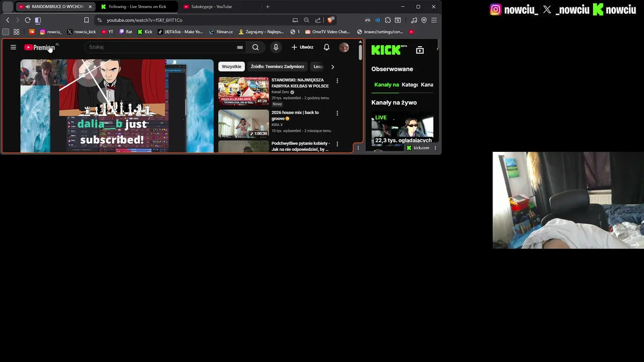Click the main YouTube video player
Image resolution: width=644 pixels, height=362 pixels.
[117, 106]
